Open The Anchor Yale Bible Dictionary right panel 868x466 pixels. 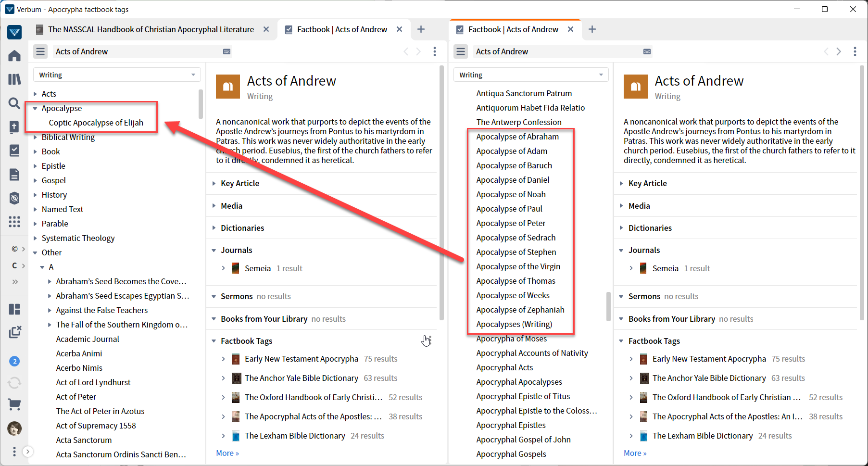(709, 378)
